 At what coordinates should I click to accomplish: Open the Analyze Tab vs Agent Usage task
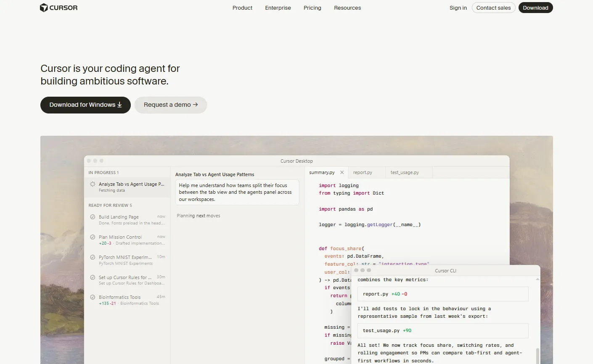[x=127, y=187]
